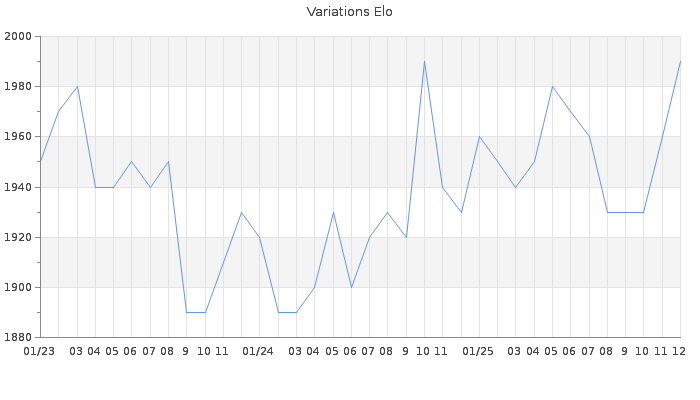
Task: Click the last x-axis label 12
Action: [x=678, y=351]
